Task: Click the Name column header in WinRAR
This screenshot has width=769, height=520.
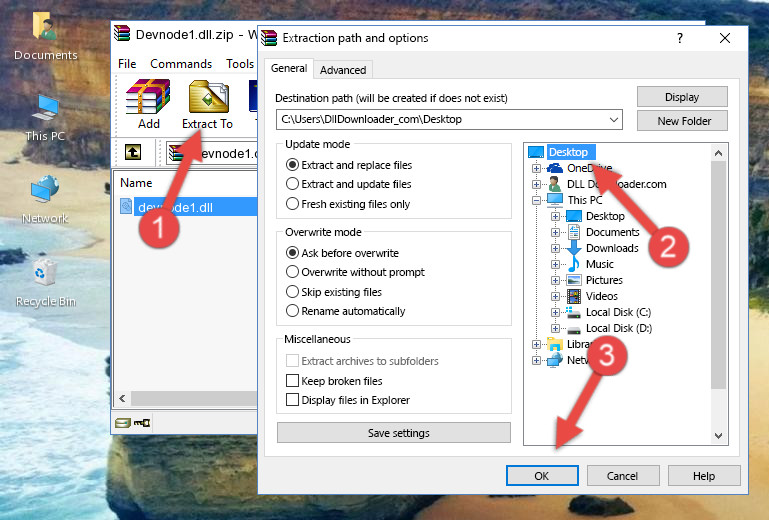Action: (136, 182)
